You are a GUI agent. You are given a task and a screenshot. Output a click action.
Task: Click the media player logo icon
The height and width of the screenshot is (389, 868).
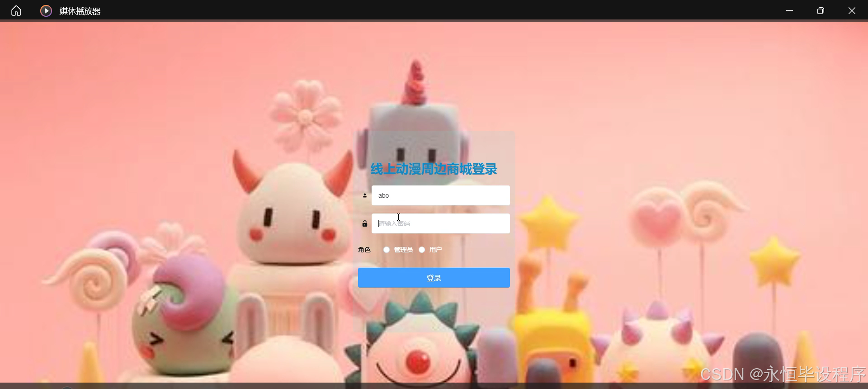46,11
